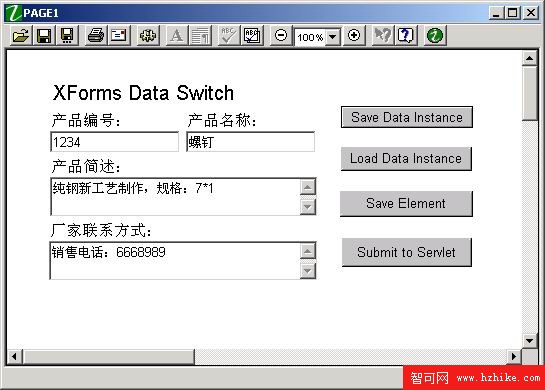
Task: Click the 产品简述 label
Action: coord(86,166)
